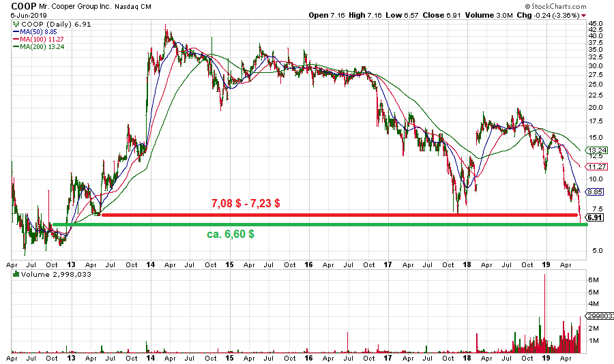Screen dimensions: 614x364
Task: Click the High 7.16 value
Action: click(364, 15)
